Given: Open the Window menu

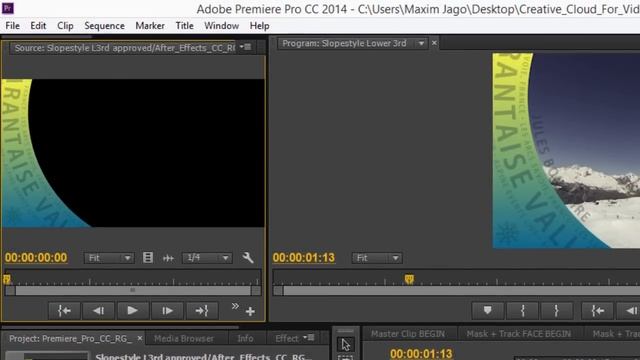Looking at the screenshot, I should pos(222,26).
